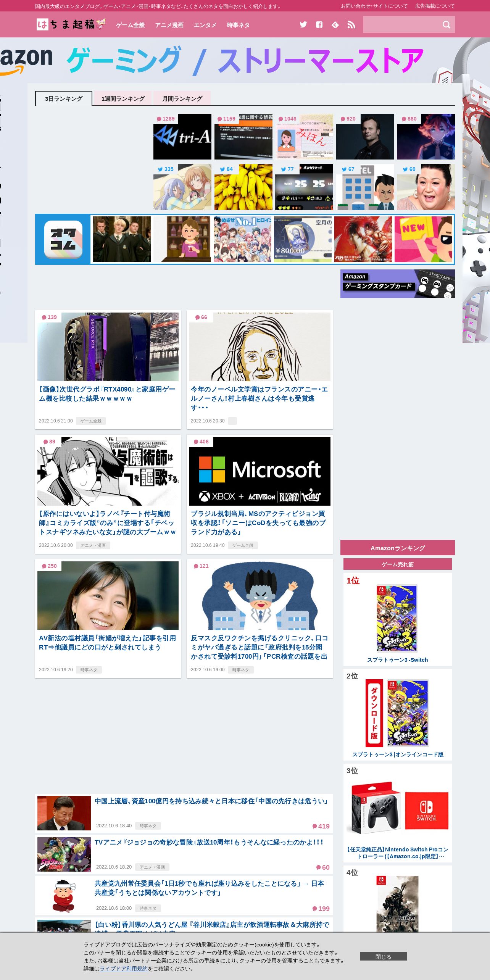Open ゲーム全般 navigation menu item
490x980 pixels.
130,25
